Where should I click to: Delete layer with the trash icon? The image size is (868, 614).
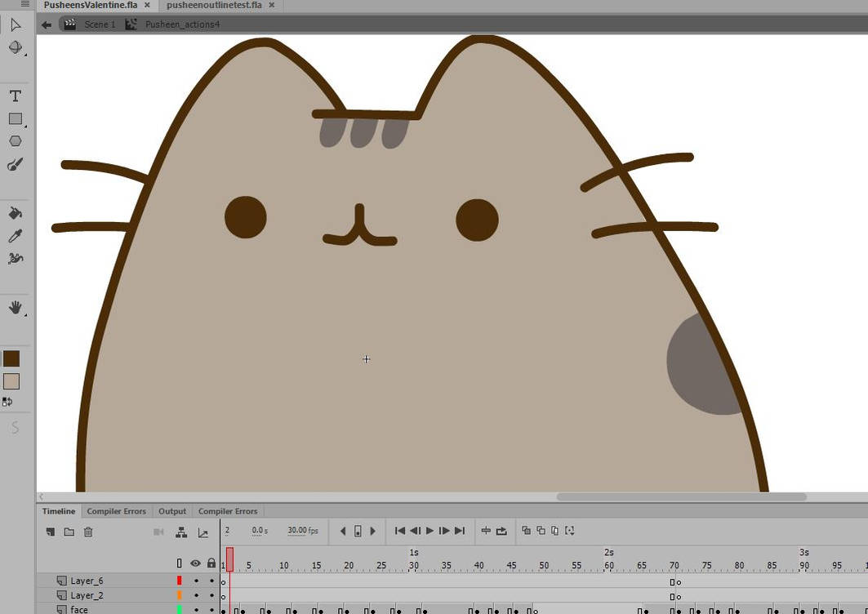(88, 532)
